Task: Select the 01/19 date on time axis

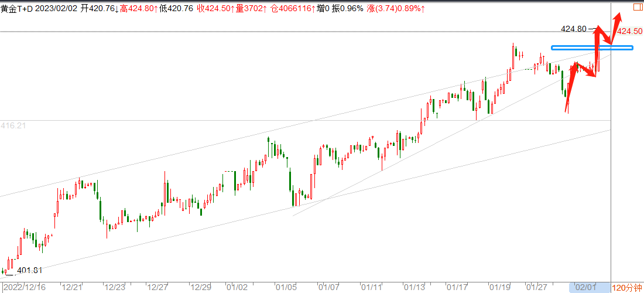Action: 499,288
